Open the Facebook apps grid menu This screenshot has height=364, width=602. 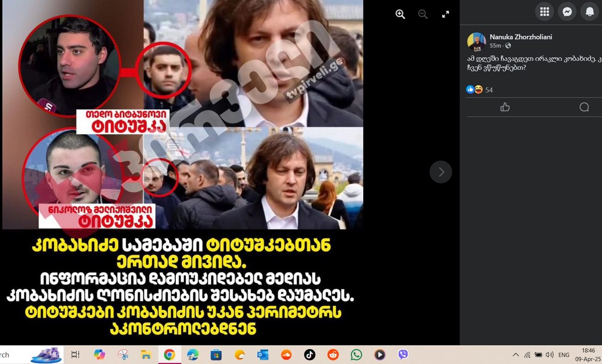(544, 11)
